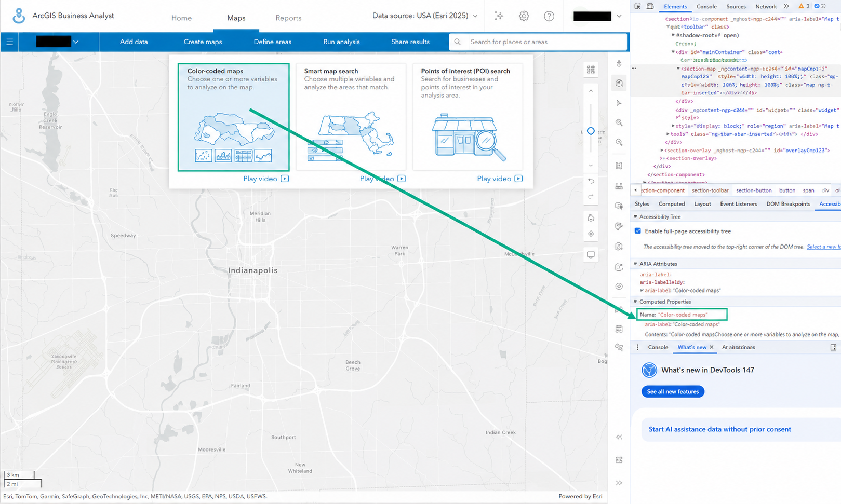
Task: Collapse the mainContainer div node in DOM tree
Action: (673, 52)
